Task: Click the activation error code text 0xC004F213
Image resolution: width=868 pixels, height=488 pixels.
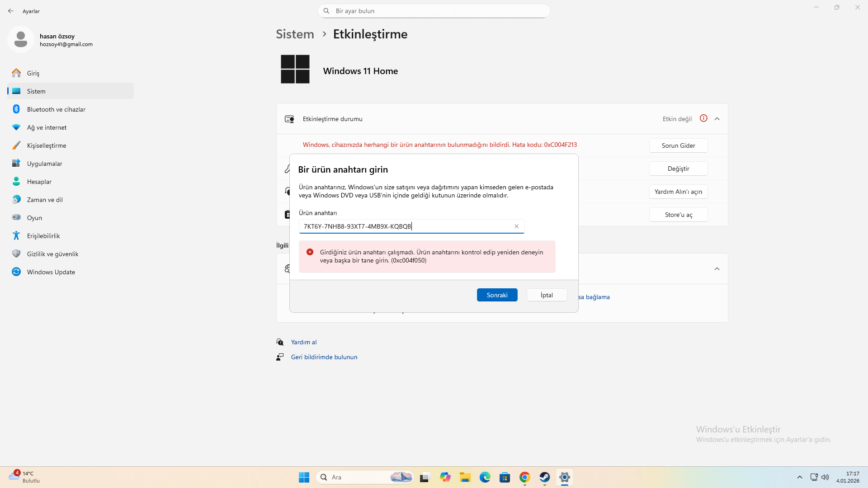Action: click(561, 145)
